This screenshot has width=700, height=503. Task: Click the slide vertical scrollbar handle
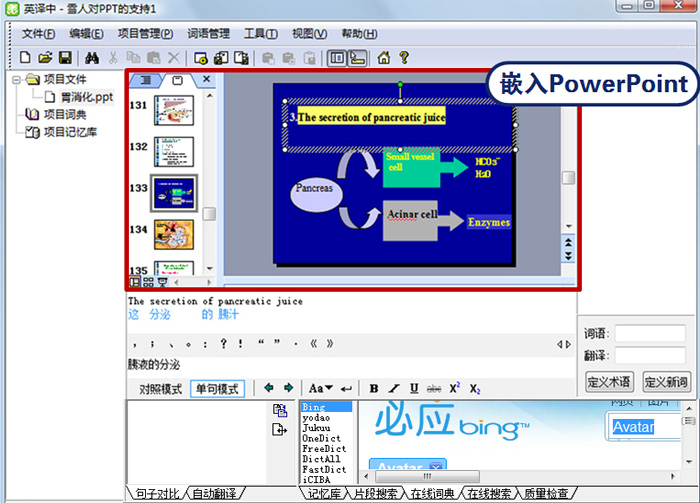(x=568, y=178)
